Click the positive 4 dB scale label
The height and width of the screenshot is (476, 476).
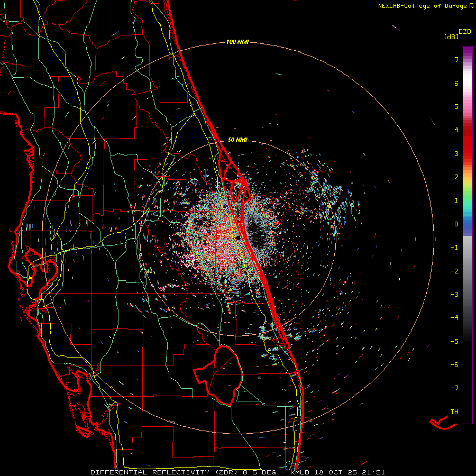pyautogui.click(x=456, y=130)
